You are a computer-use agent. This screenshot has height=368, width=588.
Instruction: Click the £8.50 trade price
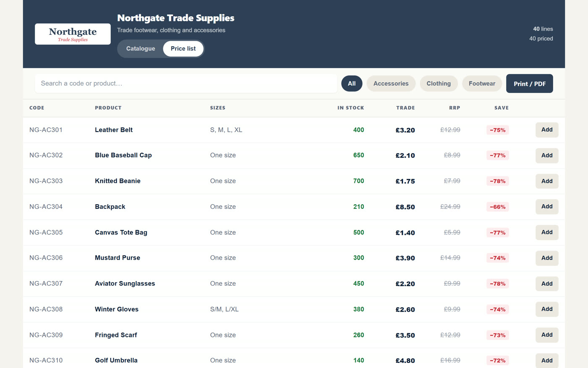405,207
